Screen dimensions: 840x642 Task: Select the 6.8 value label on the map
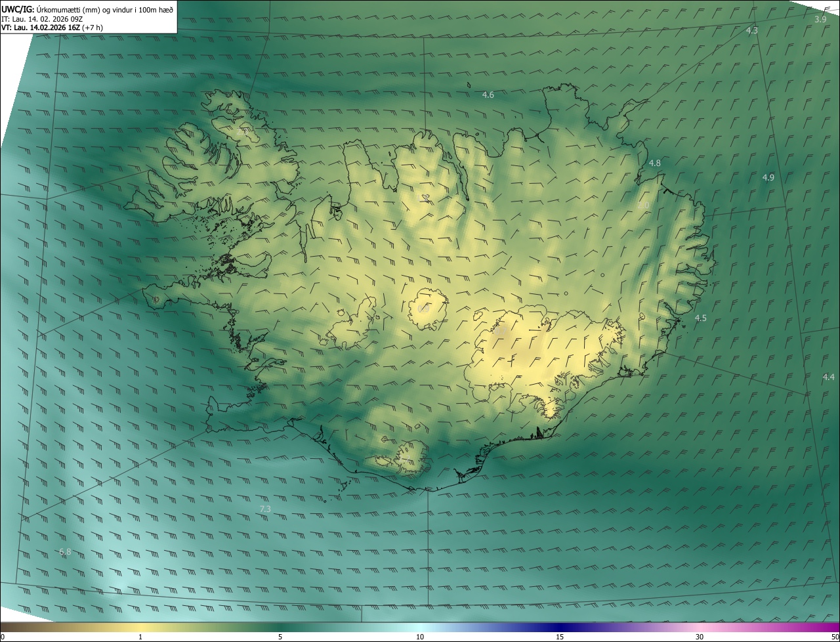click(x=65, y=551)
